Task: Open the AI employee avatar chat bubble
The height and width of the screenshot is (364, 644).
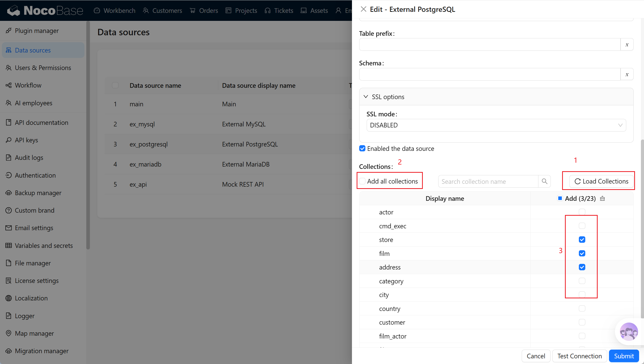Action: (629, 332)
